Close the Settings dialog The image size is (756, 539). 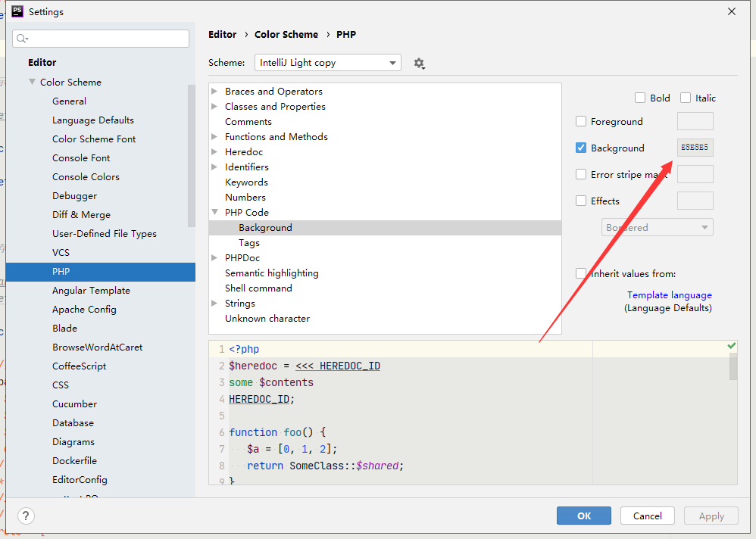732,11
